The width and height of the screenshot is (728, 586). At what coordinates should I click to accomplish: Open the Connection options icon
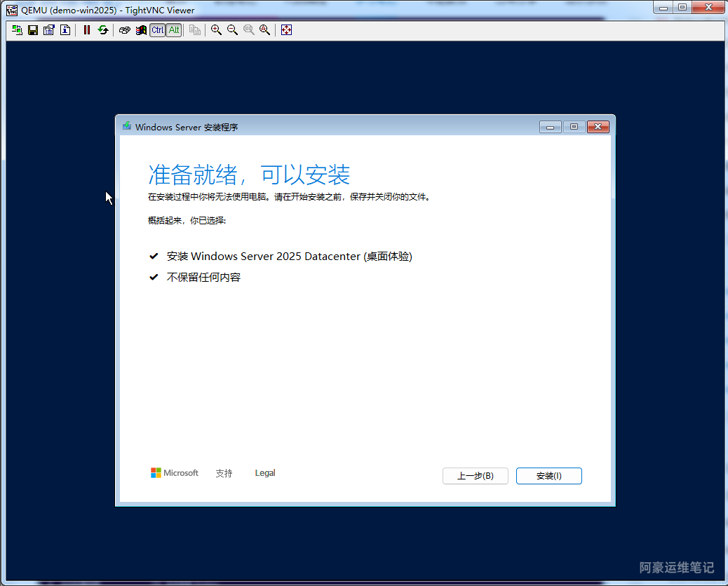point(48,30)
